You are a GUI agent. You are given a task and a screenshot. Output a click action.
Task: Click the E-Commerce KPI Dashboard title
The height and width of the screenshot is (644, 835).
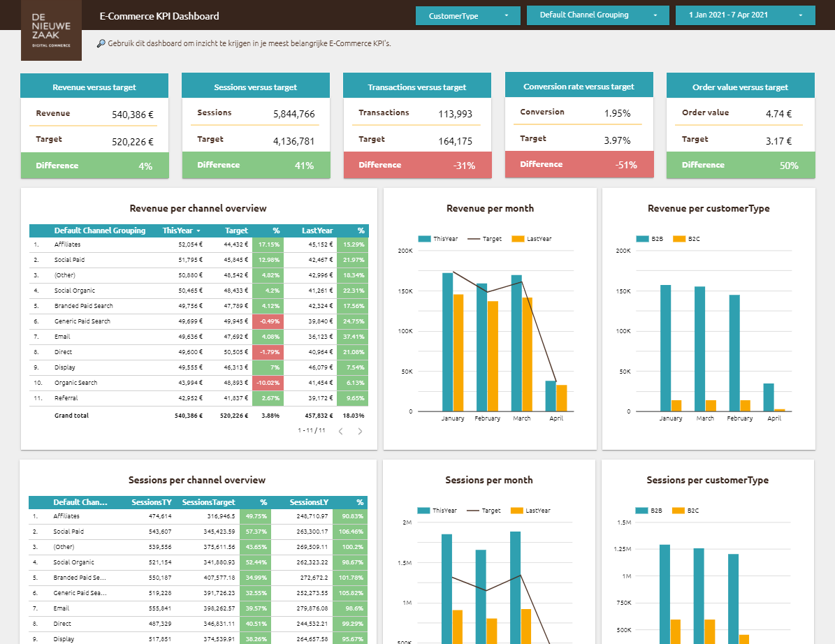click(x=159, y=16)
